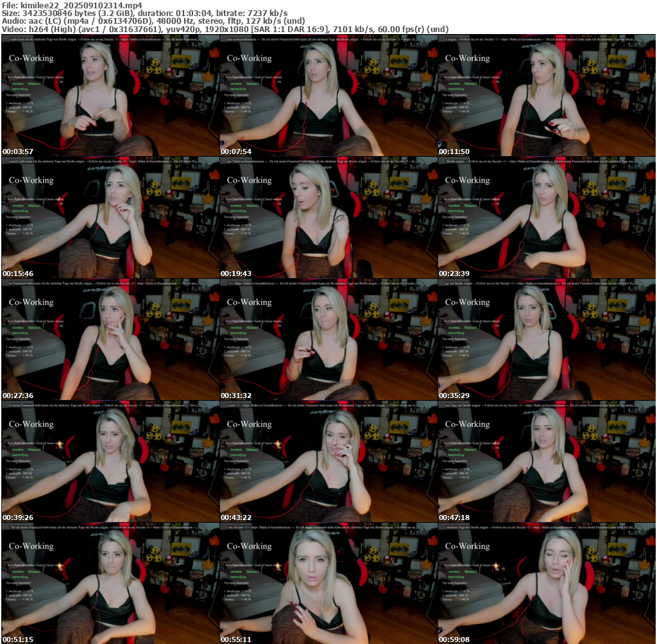Select the frame stamped 00:11:50
Image resolution: width=657 pixels, height=644 pixels.
(547, 96)
